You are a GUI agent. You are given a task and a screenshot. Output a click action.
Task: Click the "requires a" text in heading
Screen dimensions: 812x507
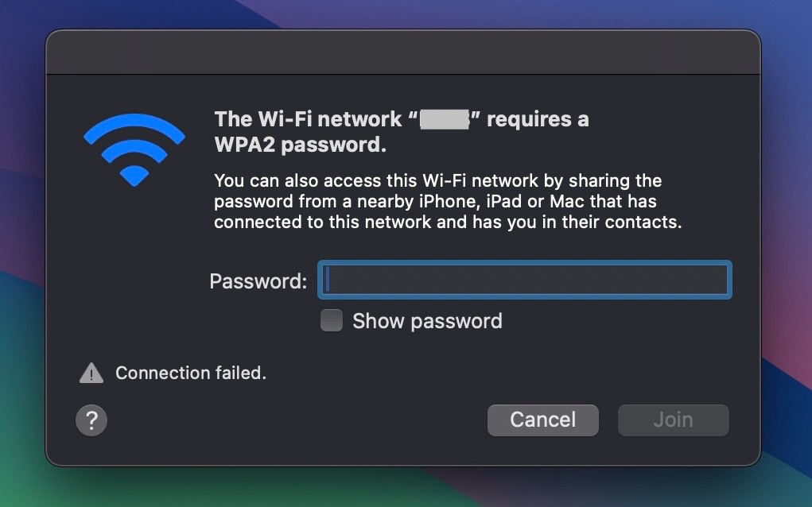(538, 119)
